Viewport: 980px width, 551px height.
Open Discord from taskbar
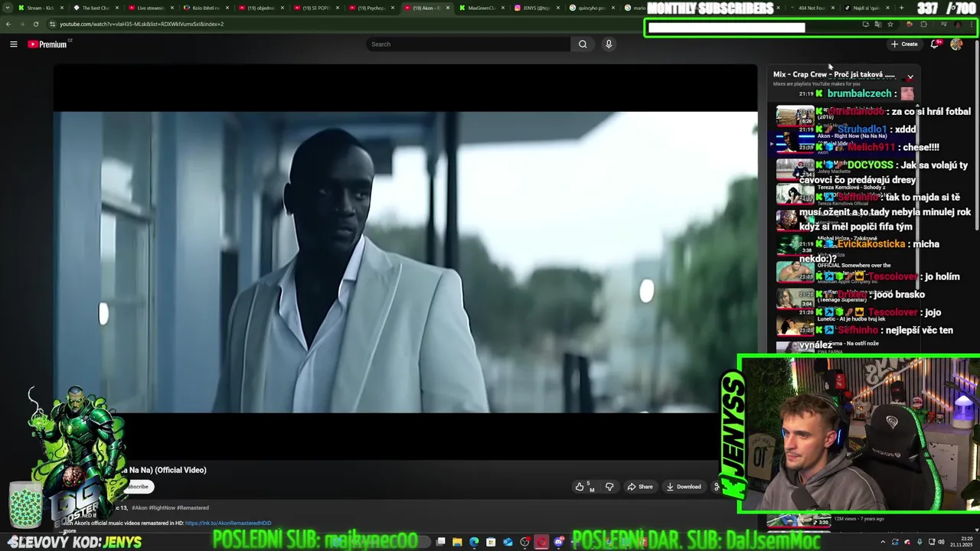pos(558,543)
